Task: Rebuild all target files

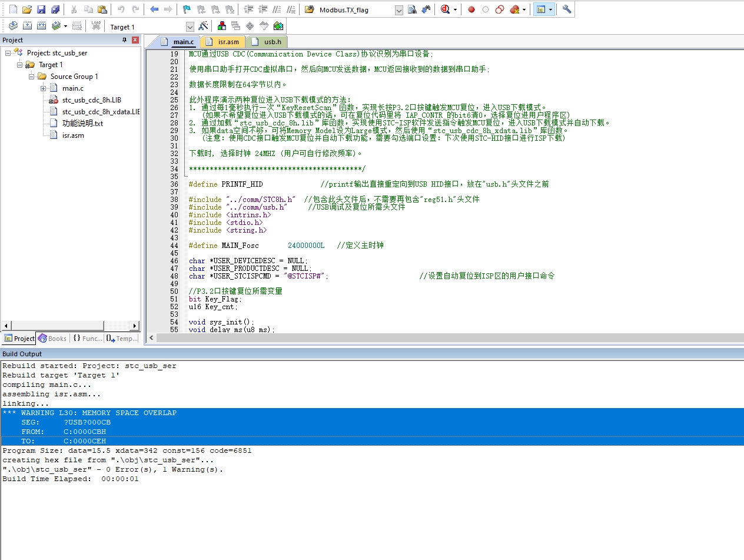Action: point(41,26)
